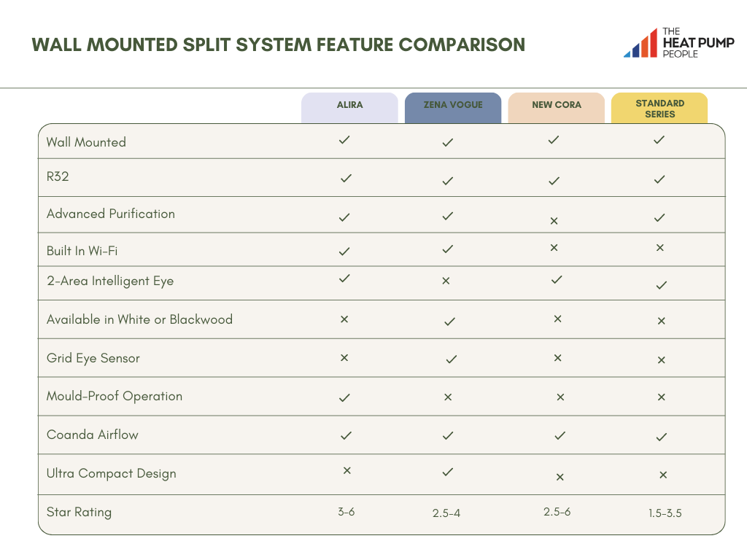Select the STANDARD SERIES column header

pyautogui.click(x=660, y=109)
